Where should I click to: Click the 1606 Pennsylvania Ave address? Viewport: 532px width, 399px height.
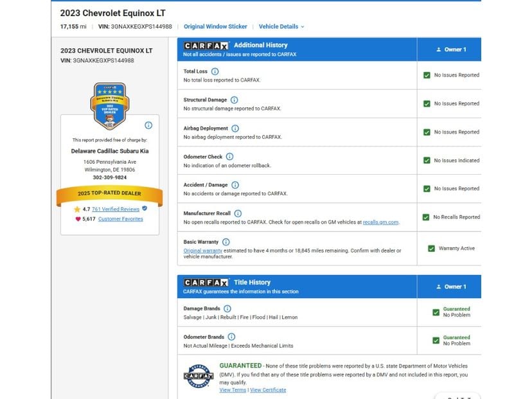pyautogui.click(x=110, y=162)
